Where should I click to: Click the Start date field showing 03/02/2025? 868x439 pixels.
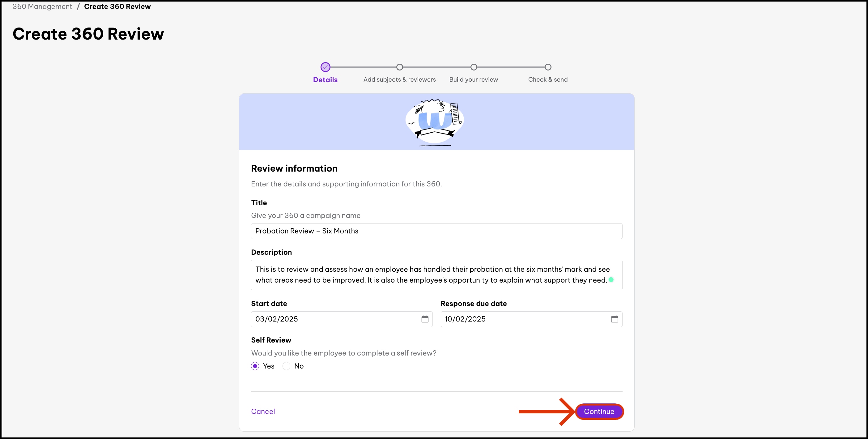[x=334, y=319]
